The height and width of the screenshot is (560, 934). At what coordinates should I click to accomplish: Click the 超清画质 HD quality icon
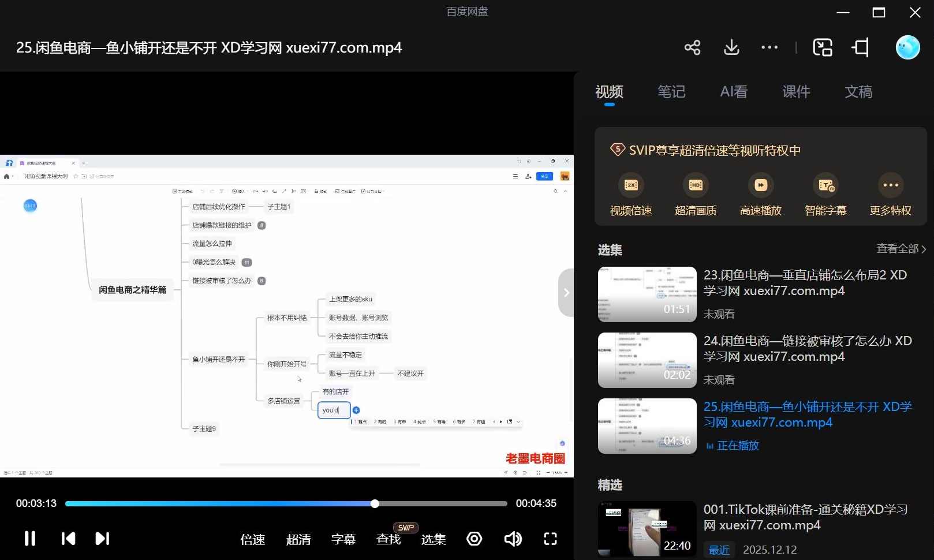[695, 185]
